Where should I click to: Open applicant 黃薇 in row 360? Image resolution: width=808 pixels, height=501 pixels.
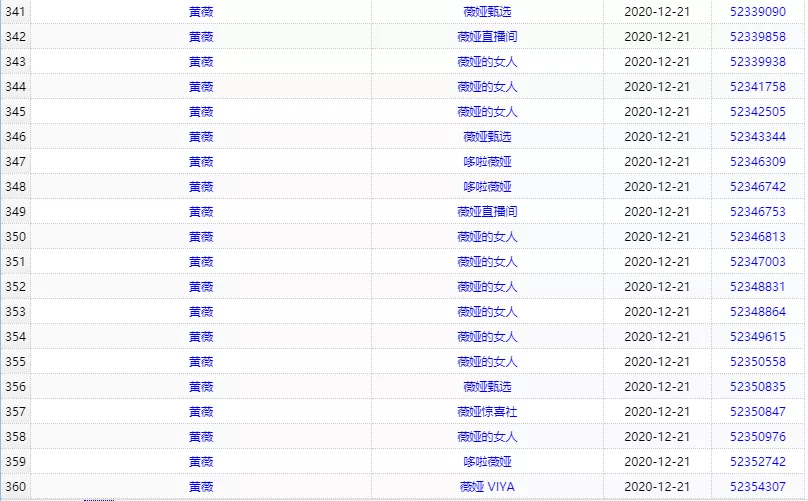pos(201,487)
